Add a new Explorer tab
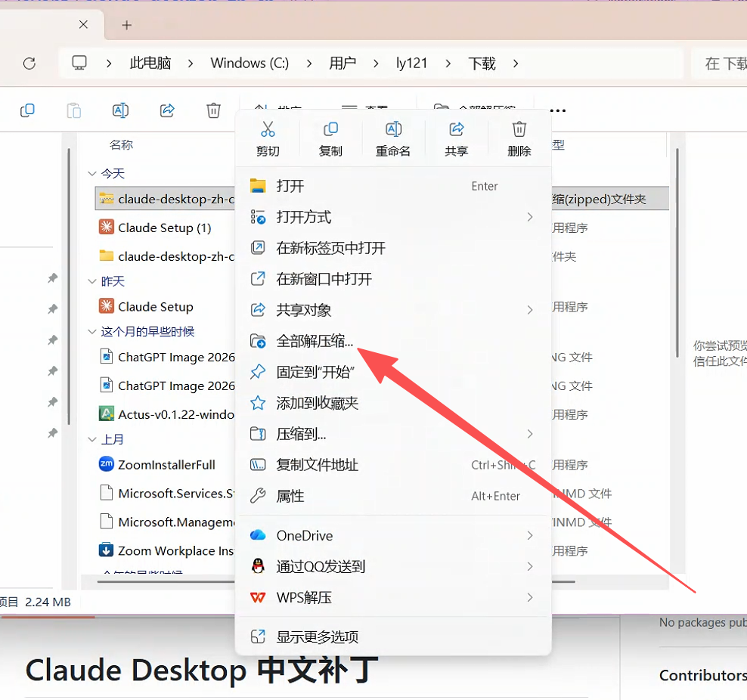 127,25
